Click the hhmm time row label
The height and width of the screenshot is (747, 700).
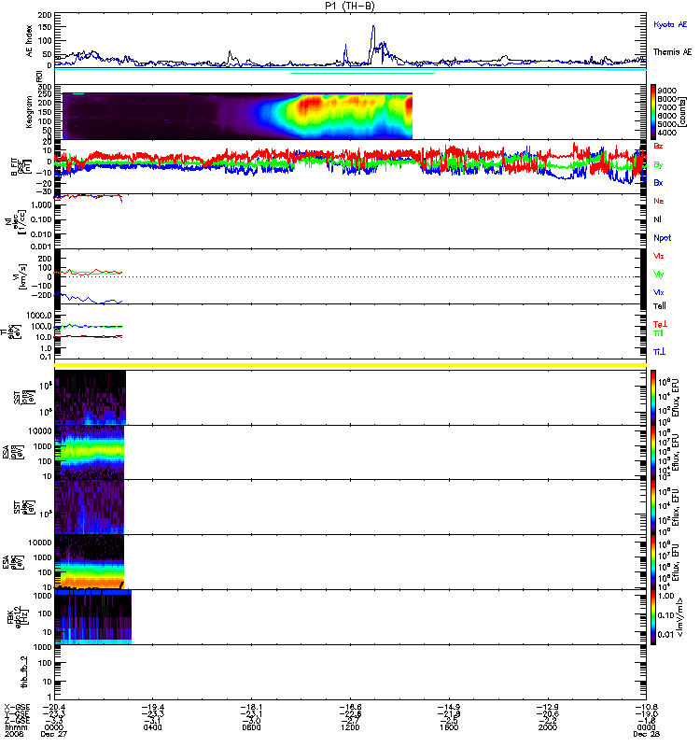[x=16, y=727]
